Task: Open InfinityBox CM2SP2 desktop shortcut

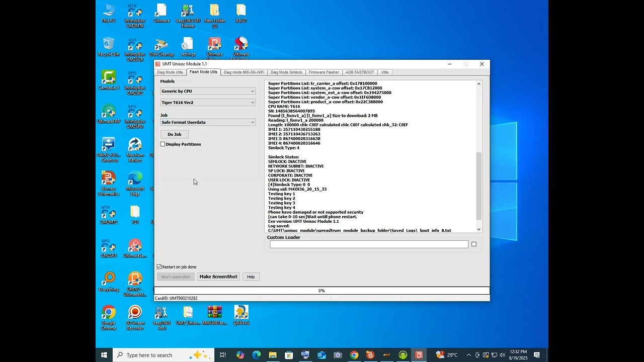Action: 135,83
